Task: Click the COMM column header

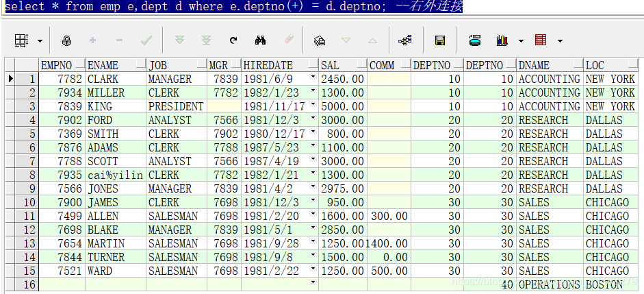Action: pos(389,65)
